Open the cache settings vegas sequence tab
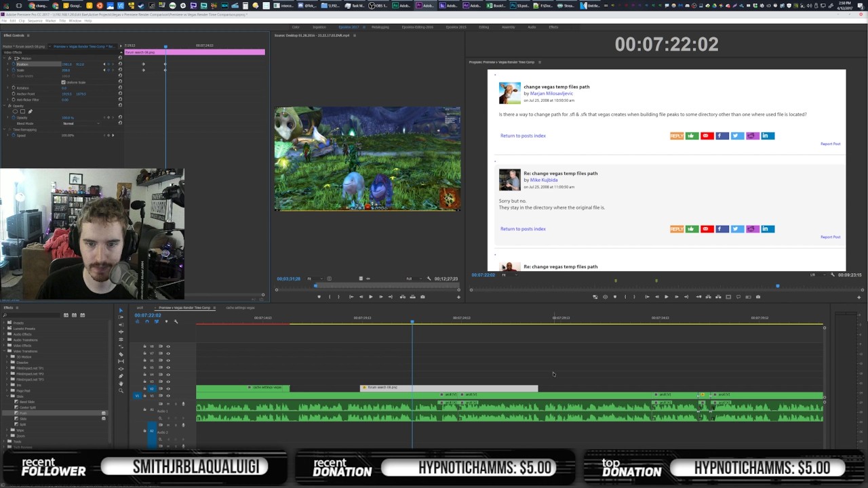The width and height of the screenshot is (868, 488). [x=240, y=308]
